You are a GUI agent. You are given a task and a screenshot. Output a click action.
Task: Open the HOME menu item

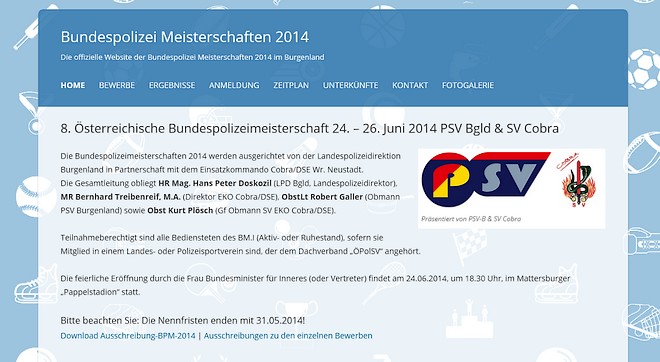coord(73,85)
